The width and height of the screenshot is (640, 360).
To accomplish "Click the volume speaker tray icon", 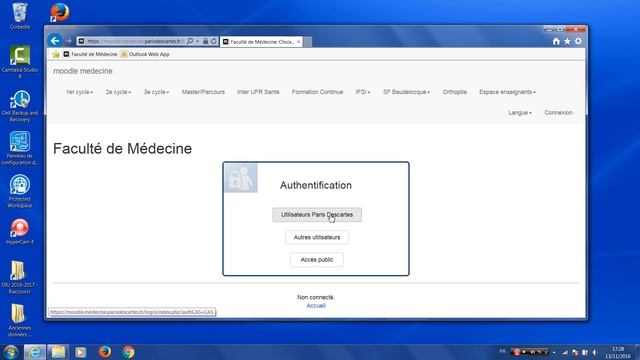I will 595,352.
